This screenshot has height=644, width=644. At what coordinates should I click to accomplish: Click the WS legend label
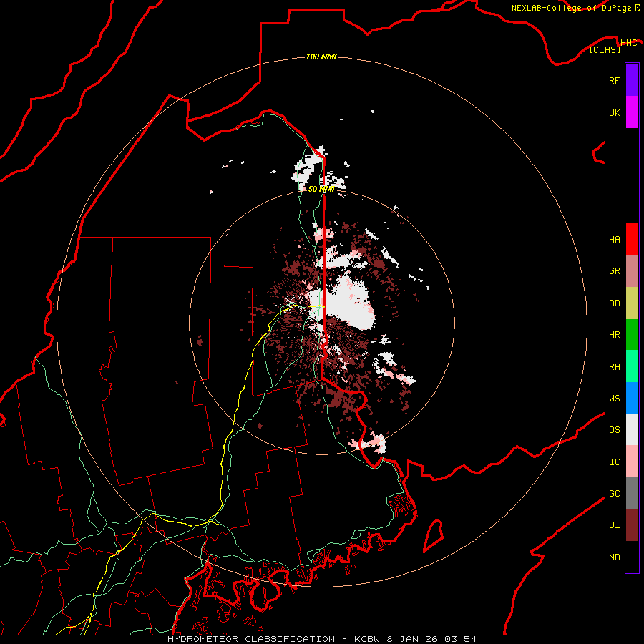[x=614, y=398]
